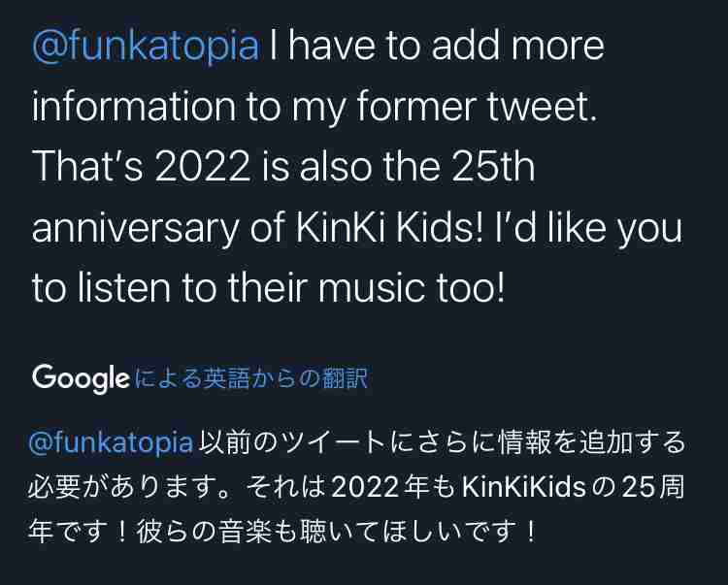Click 彼らの音楽 in the last translated line
The width and height of the screenshot is (728, 585).
(205, 532)
